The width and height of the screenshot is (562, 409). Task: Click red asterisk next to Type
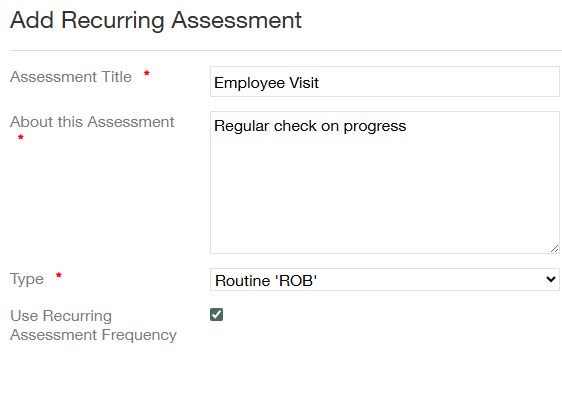click(x=59, y=276)
